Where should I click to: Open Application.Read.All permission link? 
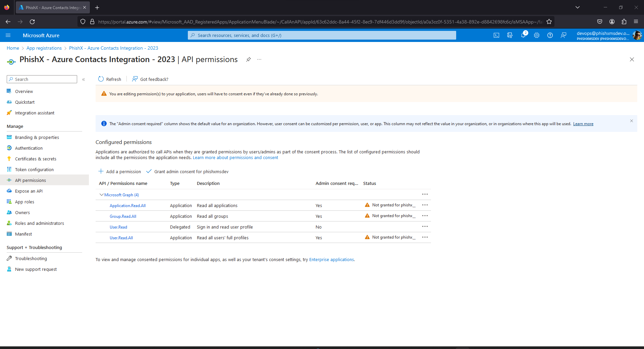click(127, 206)
